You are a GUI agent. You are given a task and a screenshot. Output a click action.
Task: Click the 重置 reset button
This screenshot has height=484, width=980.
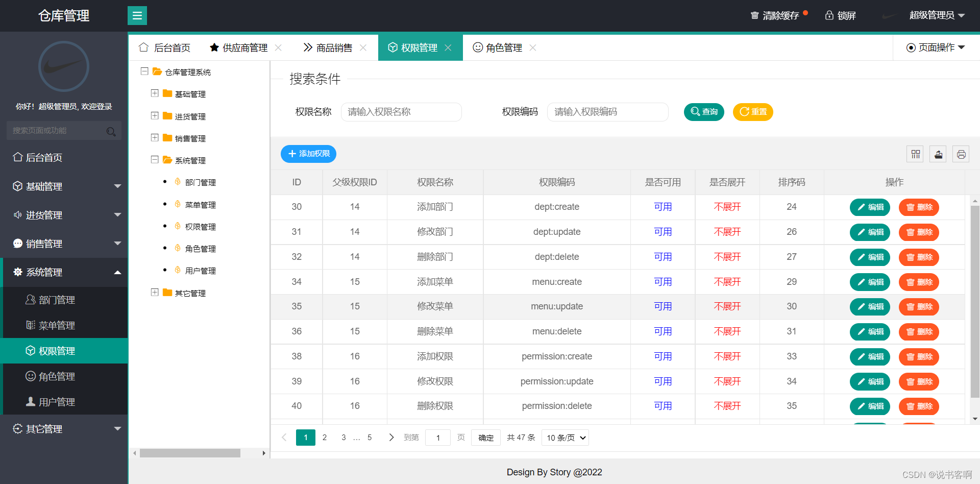click(x=753, y=112)
